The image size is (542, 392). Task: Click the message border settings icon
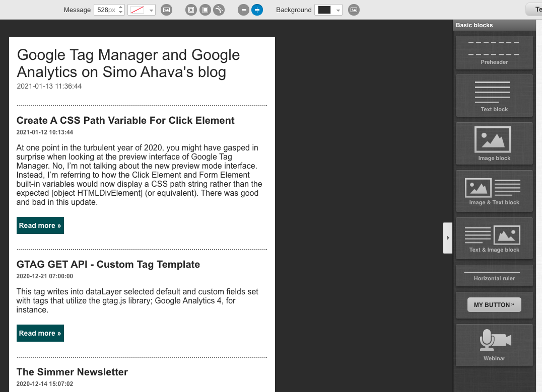[x=191, y=10]
